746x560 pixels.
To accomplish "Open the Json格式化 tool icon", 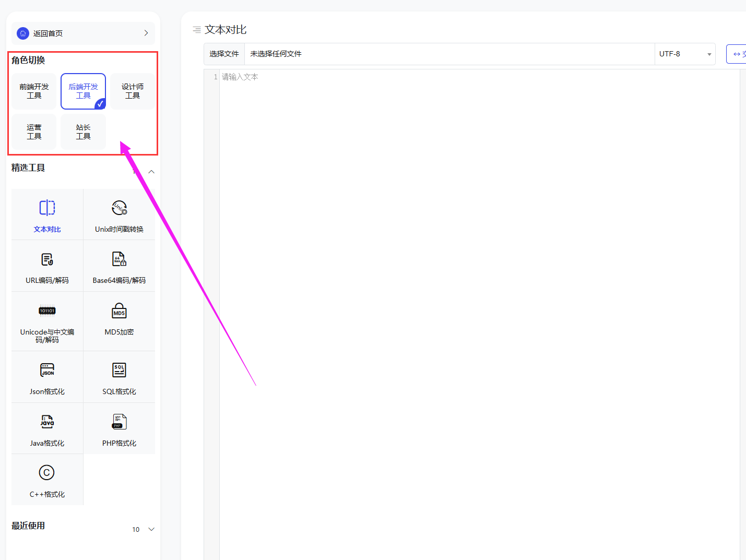I will tap(47, 370).
